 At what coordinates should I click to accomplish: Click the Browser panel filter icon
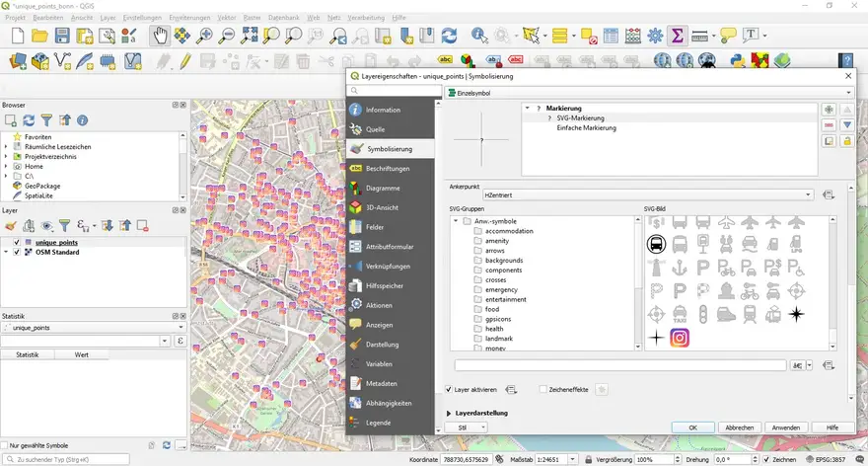point(46,120)
